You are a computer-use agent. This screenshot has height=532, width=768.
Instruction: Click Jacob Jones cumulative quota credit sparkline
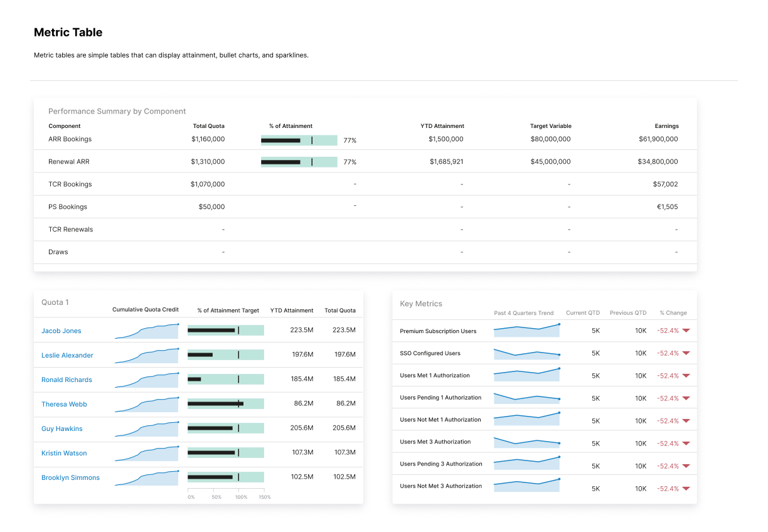coord(147,331)
